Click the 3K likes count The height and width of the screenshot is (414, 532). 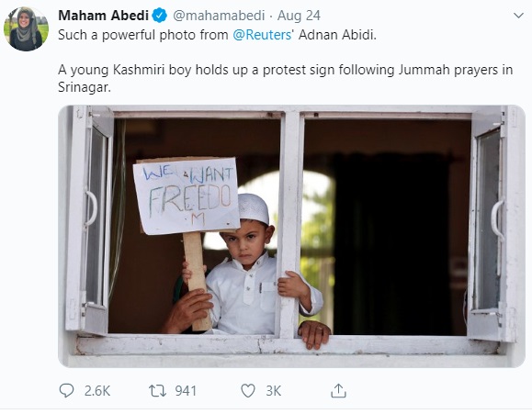[274, 391]
